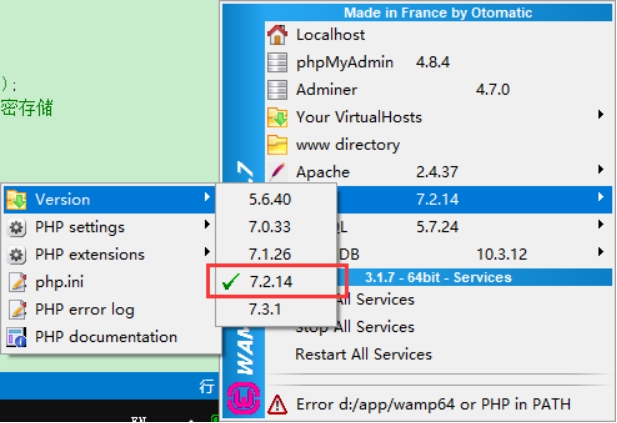Click the phpMyAdmin database icon

[x=277, y=62]
